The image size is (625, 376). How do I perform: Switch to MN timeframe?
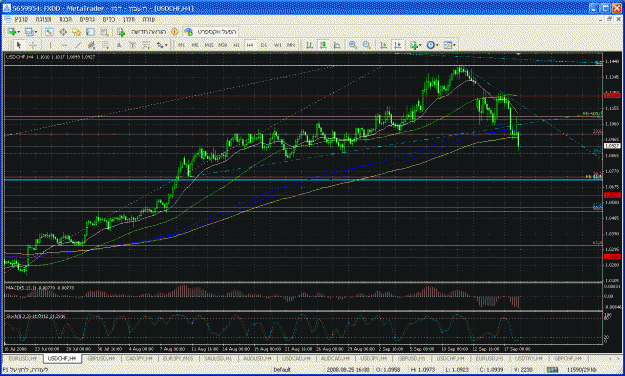[x=291, y=45]
